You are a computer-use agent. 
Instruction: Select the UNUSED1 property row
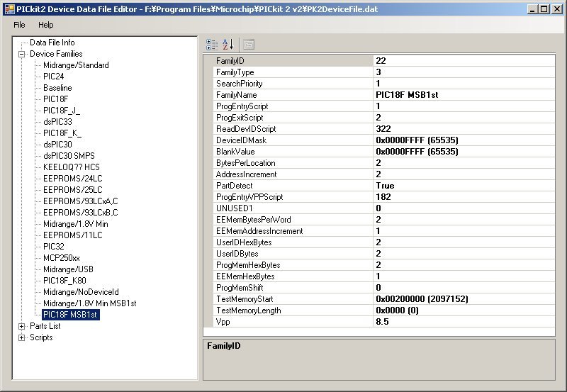(384, 208)
